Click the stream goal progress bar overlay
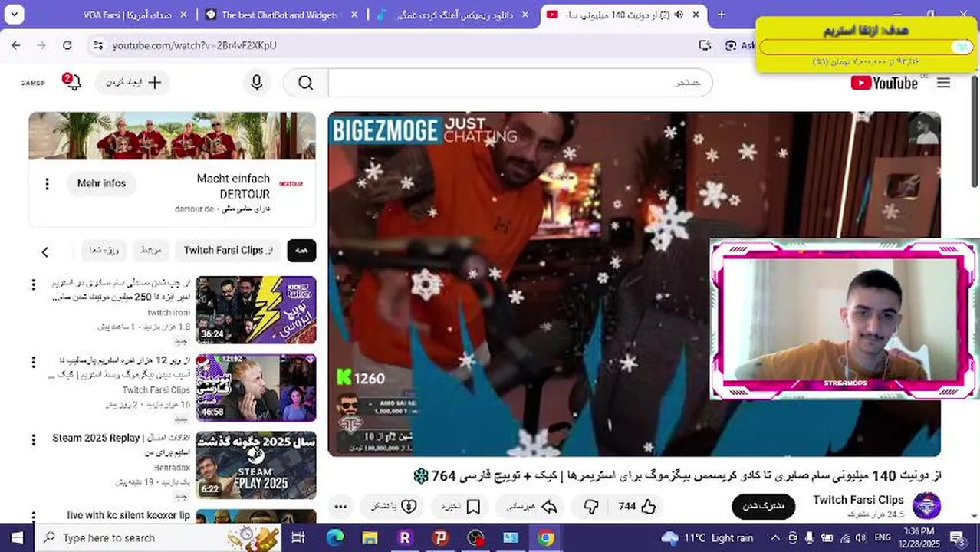This screenshot has height=552, width=980. click(x=865, y=47)
